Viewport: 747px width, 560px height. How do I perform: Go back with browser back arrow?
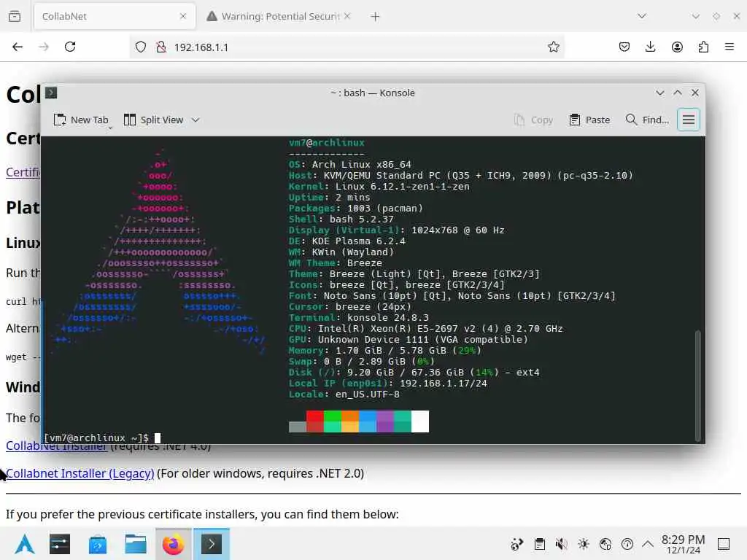coord(18,47)
